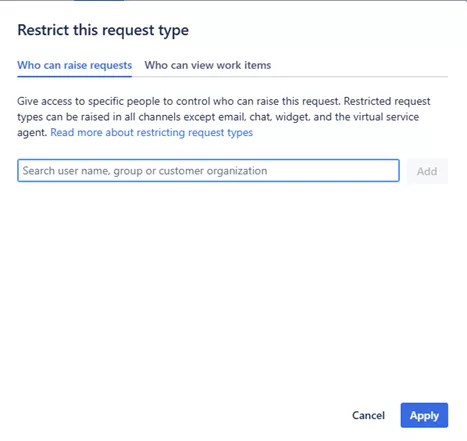
Task: Open Read more about restricting request types link
Action: [x=152, y=132]
